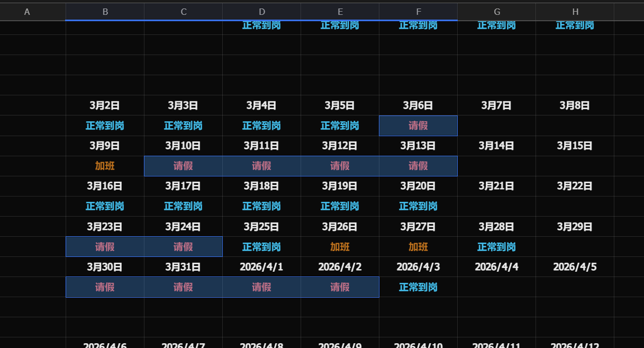The width and height of the screenshot is (644, 348).
Task: Click the 3月28日 date cell
Action: [x=497, y=227]
